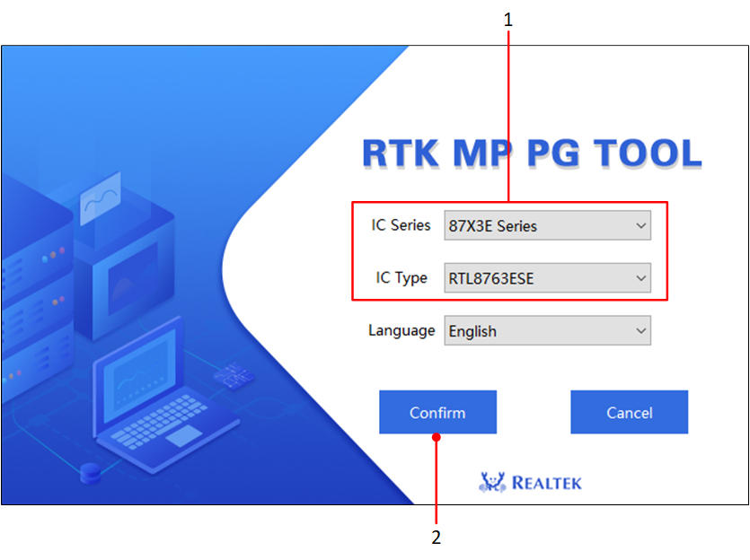Click the Confirm button
Viewport: 750px width, 560px height.
click(x=437, y=412)
